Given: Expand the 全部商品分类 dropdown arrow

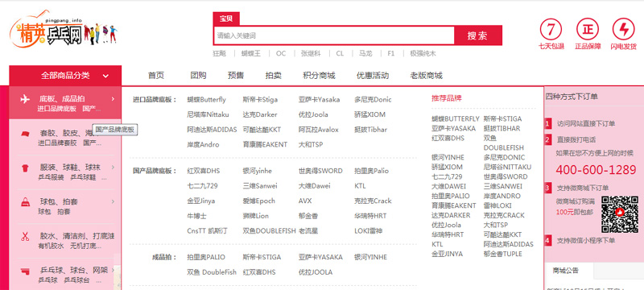Looking at the screenshot, I should tap(105, 76).
